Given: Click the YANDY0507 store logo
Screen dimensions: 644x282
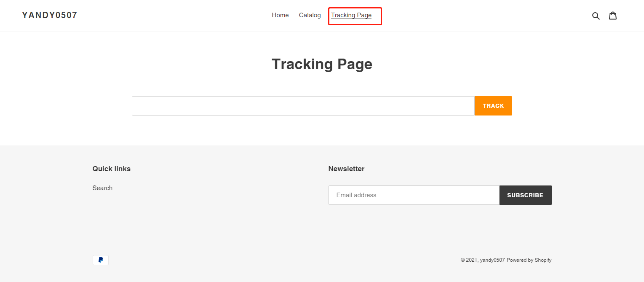Looking at the screenshot, I should (x=50, y=15).
